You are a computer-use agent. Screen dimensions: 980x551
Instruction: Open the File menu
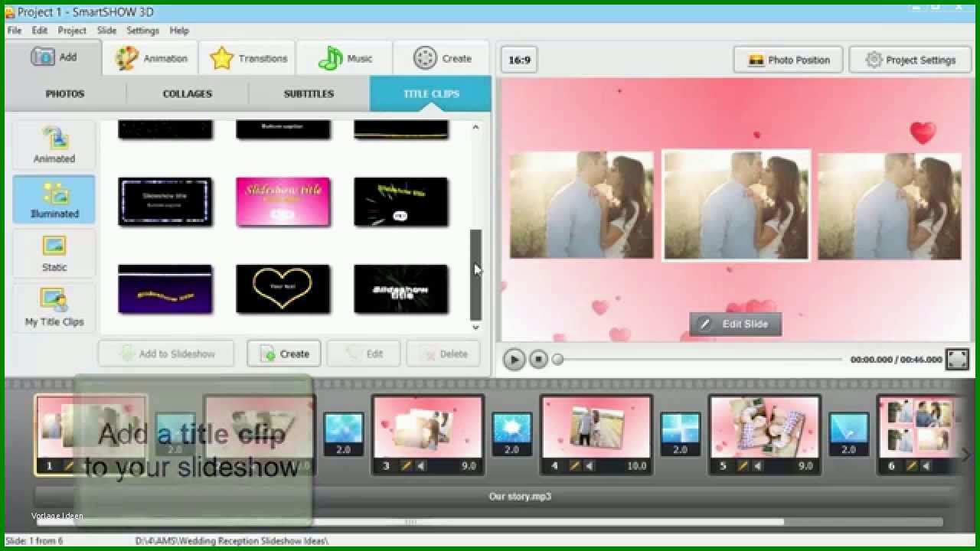pos(15,31)
